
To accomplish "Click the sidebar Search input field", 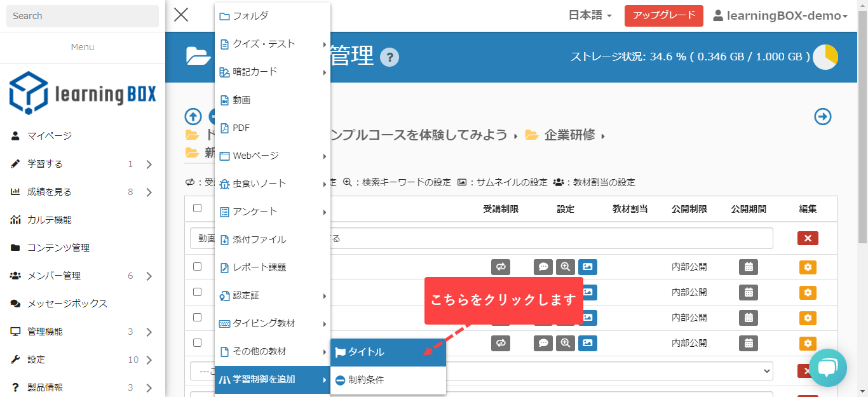I will (82, 16).
